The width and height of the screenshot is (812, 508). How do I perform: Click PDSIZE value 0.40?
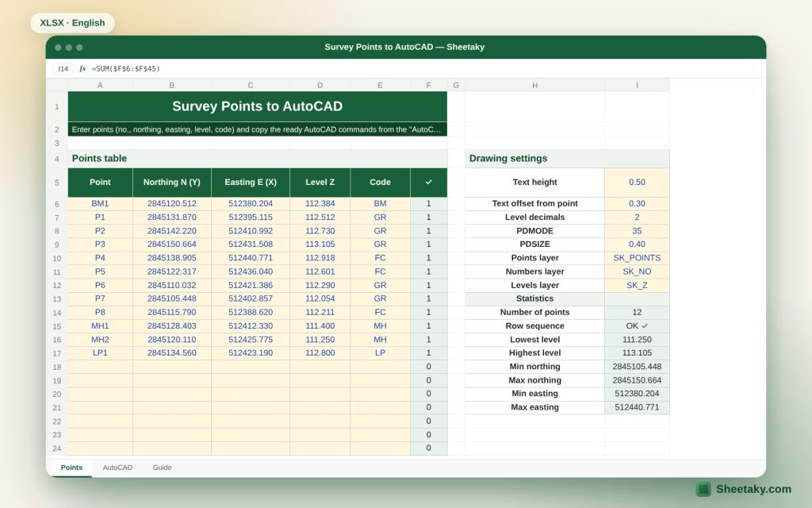(637, 244)
